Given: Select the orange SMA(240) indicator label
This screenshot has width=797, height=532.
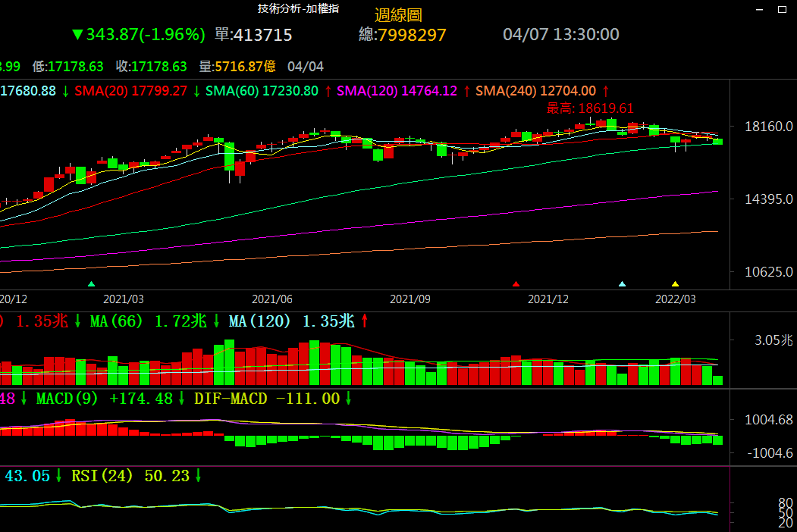Looking at the screenshot, I should (x=535, y=91).
